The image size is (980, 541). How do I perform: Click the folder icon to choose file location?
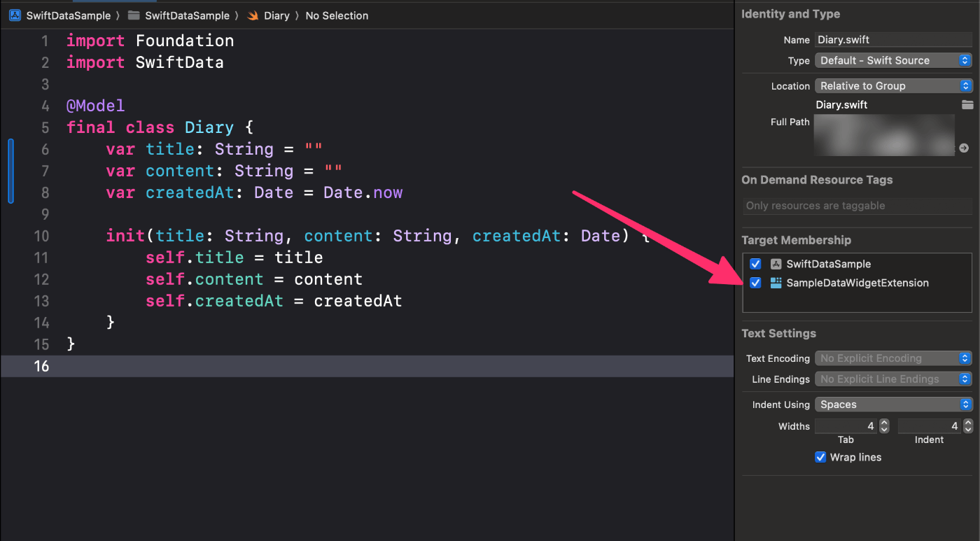[x=967, y=105]
